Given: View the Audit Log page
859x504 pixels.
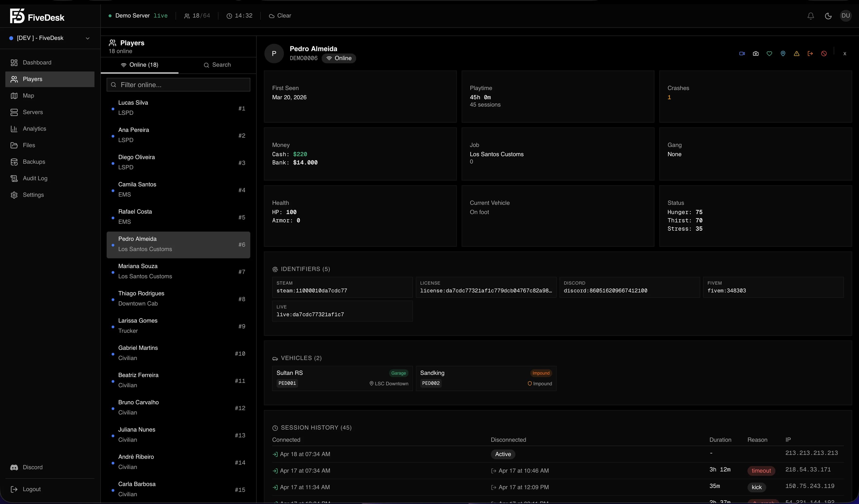Looking at the screenshot, I should point(50,178).
